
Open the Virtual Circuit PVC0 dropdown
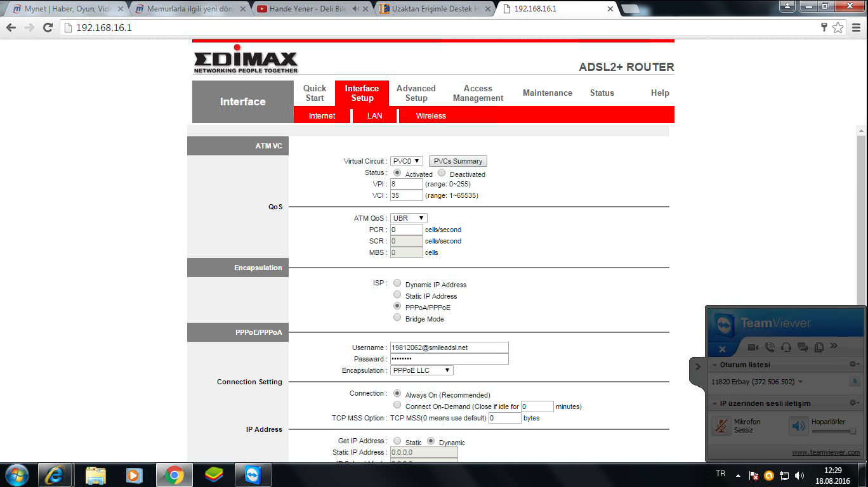click(406, 161)
